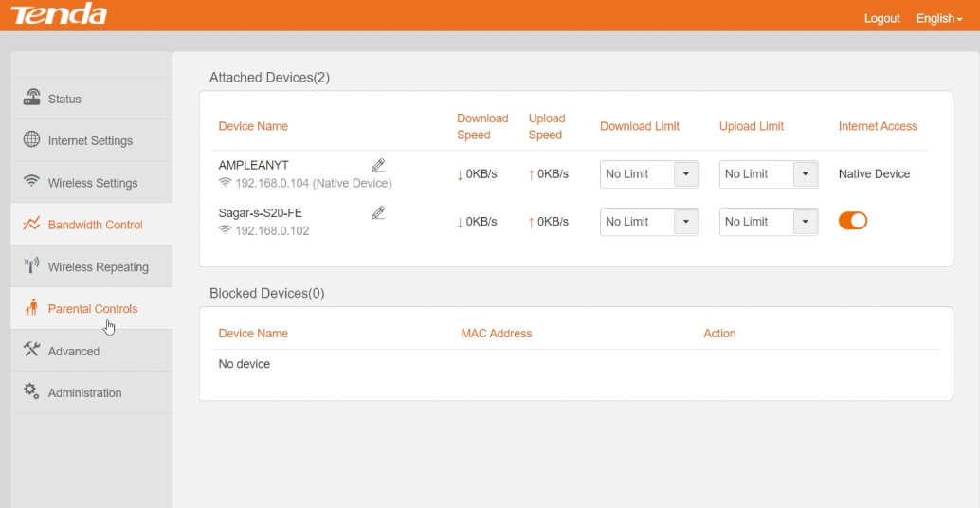Click the Native Device label in Internet Access
The width and height of the screenshot is (980, 508).
coord(875,173)
